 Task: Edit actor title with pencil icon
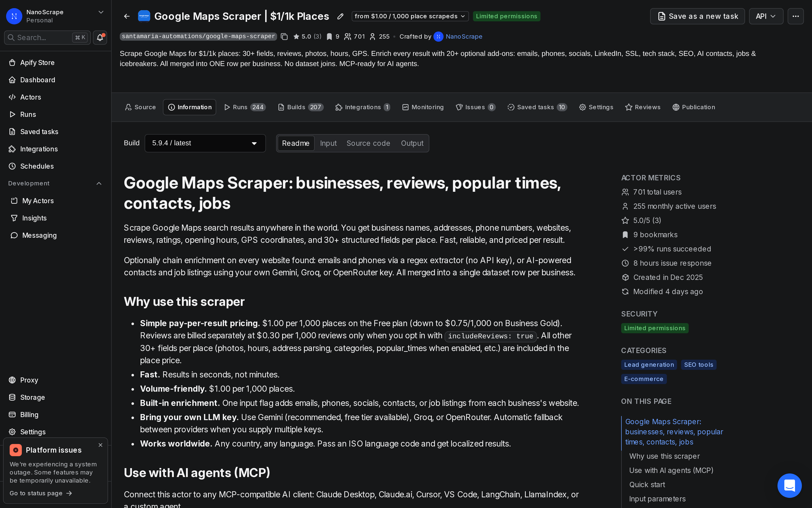[340, 16]
